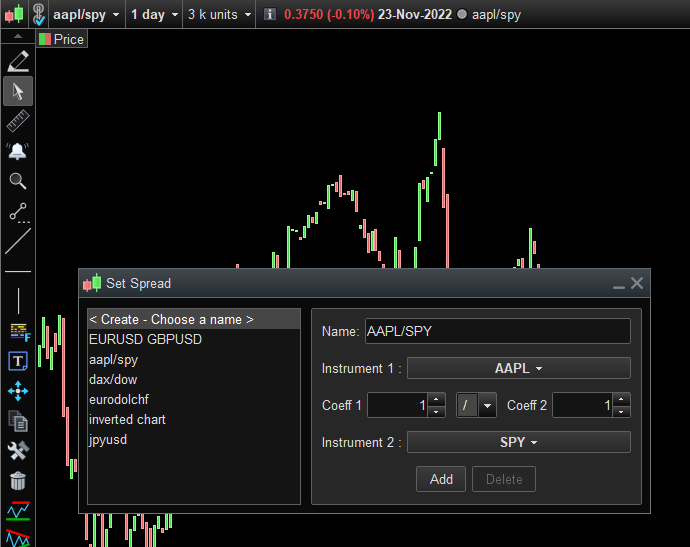
Task: Select the text annotation tool
Action: coord(18,361)
